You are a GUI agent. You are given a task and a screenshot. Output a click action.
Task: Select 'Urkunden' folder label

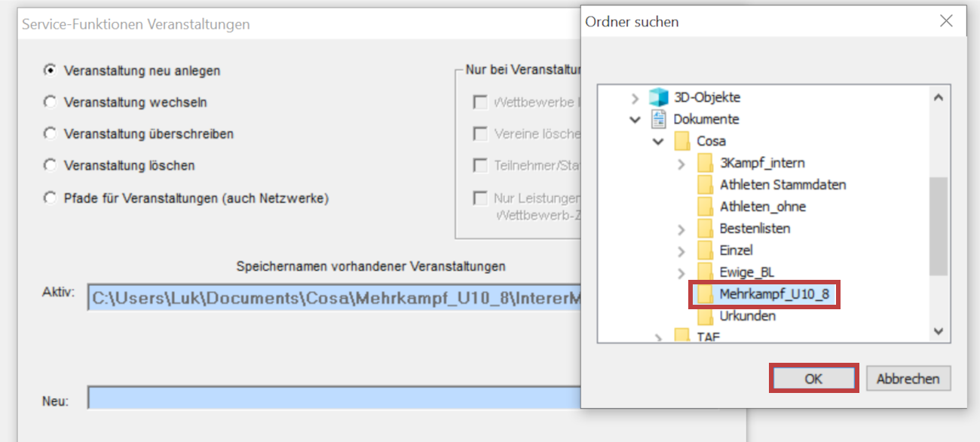point(748,316)
